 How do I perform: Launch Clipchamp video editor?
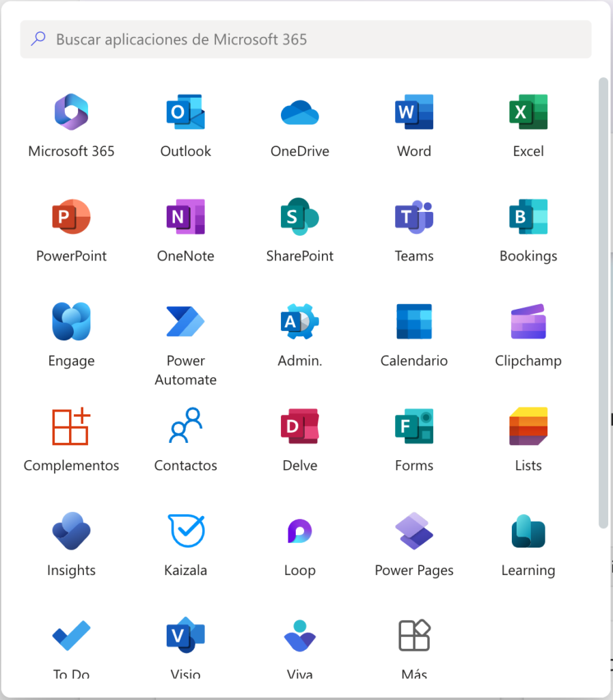[528, 321]
